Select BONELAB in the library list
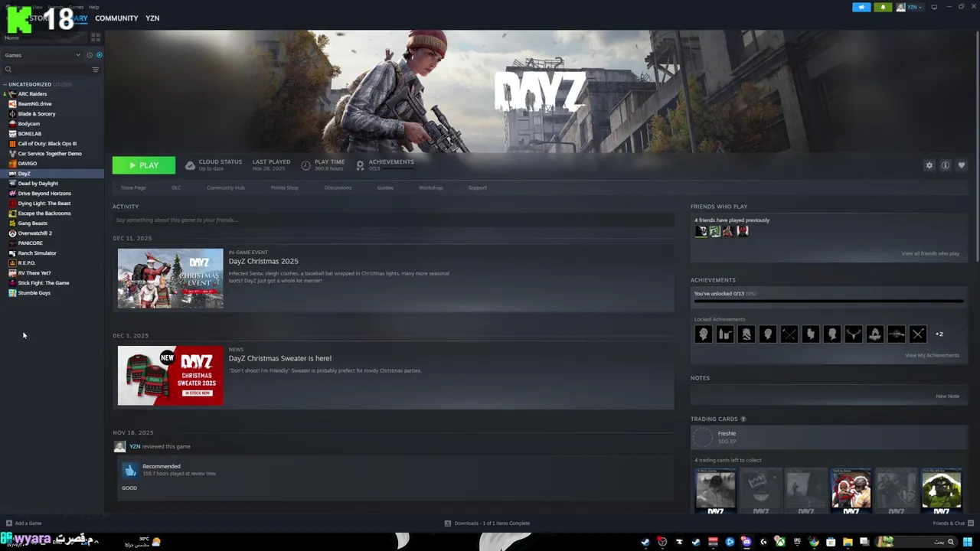 tap(29, 134)
